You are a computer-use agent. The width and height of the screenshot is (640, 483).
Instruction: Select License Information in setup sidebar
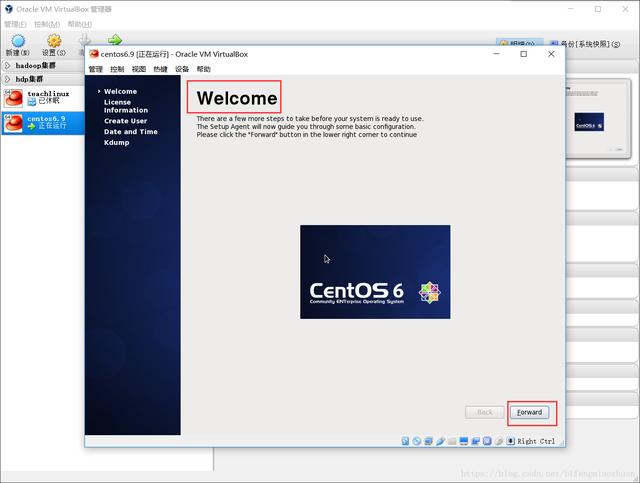[126, 106]
